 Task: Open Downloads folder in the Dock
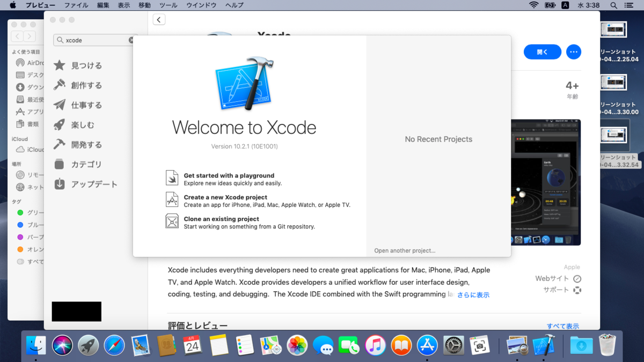581,345
